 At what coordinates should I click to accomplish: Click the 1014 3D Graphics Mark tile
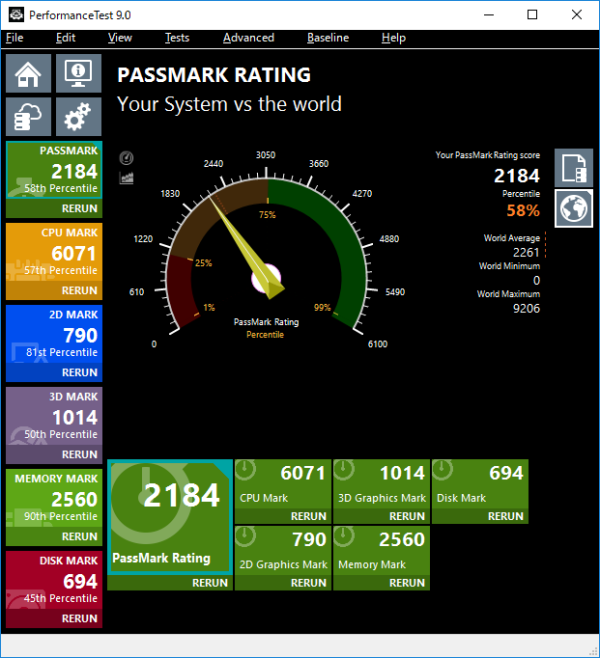381,484
